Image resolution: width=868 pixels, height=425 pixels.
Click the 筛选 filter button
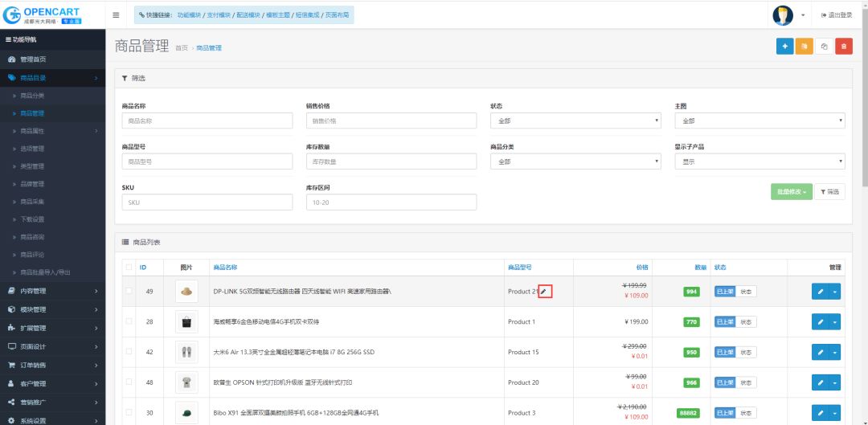(x=829, y=191)
